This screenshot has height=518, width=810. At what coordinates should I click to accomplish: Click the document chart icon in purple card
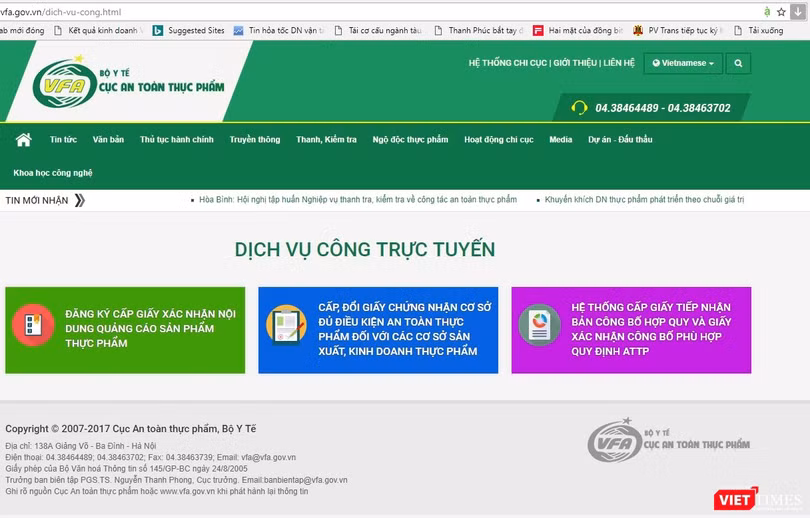pos(539,325)
